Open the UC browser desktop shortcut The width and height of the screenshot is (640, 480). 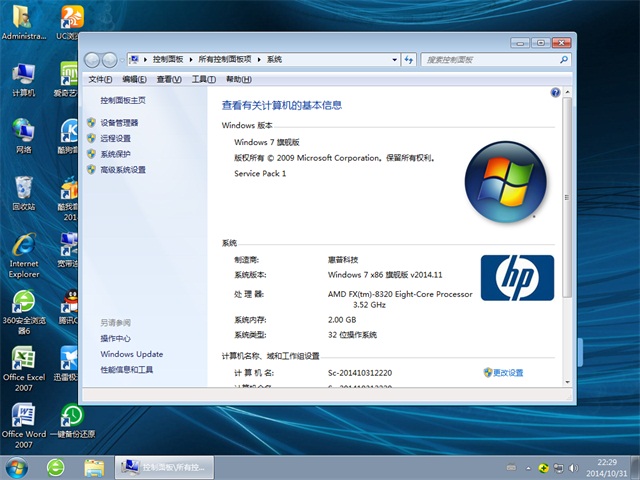coord(71,23)
